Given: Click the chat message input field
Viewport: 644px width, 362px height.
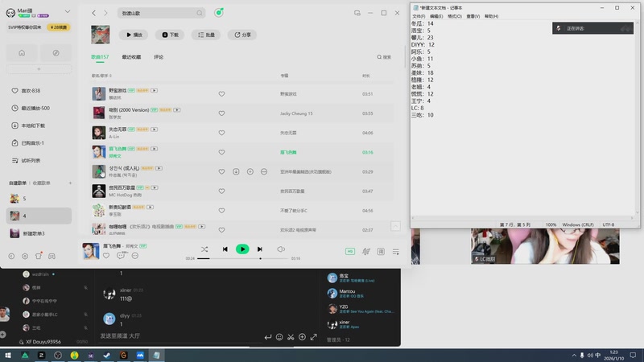Looking at the screenshot, I should coord(180,336).
